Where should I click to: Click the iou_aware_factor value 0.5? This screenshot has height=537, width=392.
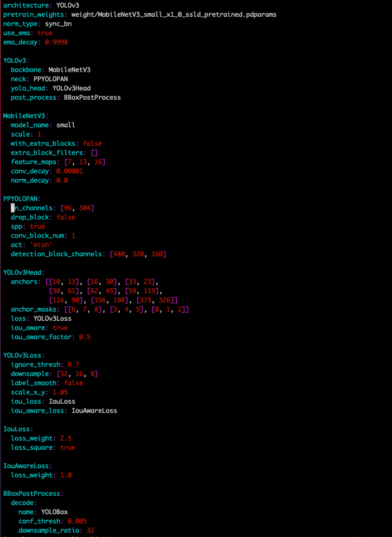pyautogui.click(x=85, y=337)
